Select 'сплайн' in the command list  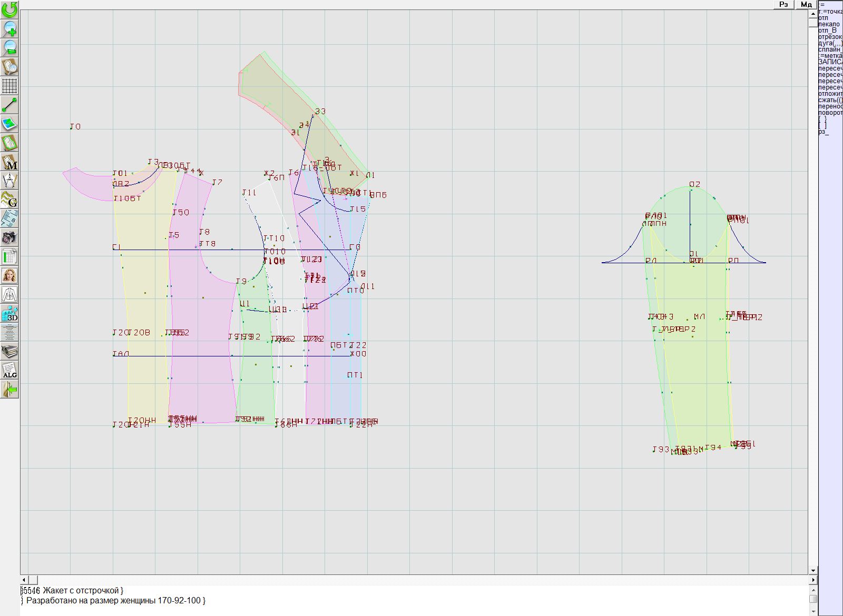[x=830, y=49]
